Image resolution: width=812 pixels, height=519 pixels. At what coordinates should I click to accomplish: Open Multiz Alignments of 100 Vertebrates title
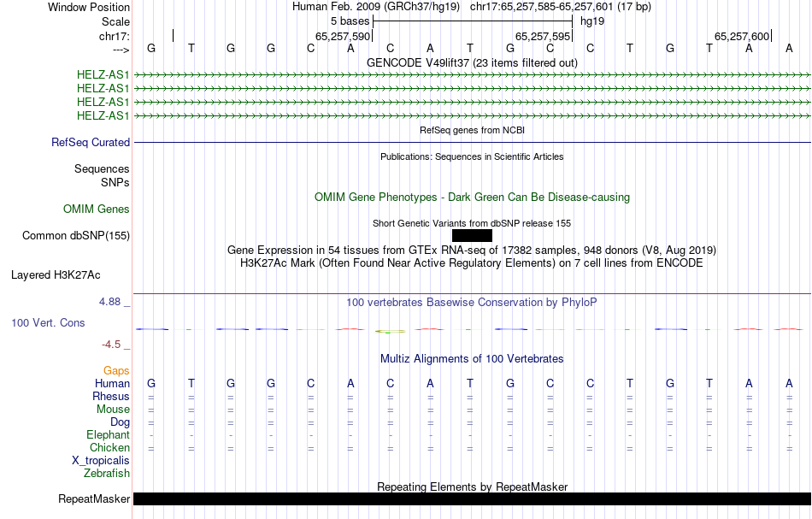[x=472, y=358]
